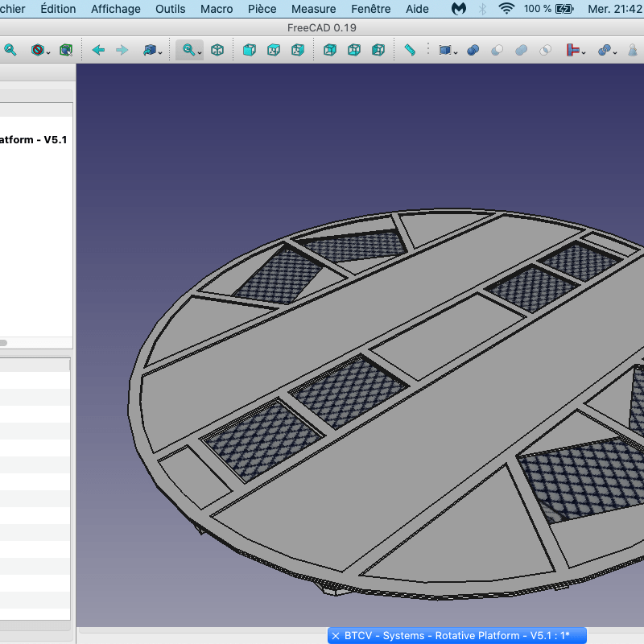Image resolution: width=644 pixels, height=644 pixels.
Task: Click the Fit All zoom icon
Action: [10, 50]
